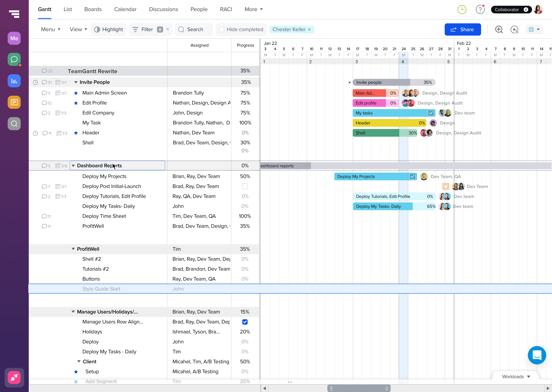This screenshot has width=552, height=392.
Task: Uncheck the Manage Users Row Align checkbox
Action: pos(245,322)
